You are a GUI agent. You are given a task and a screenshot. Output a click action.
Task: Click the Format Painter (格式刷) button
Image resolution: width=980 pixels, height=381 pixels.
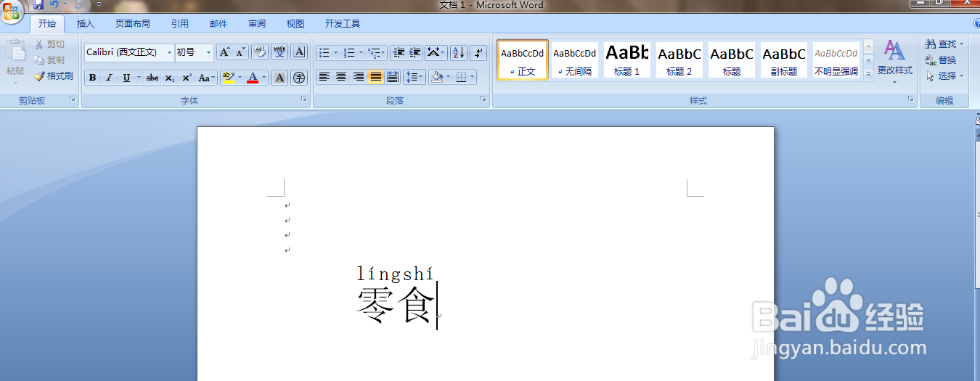tap(54, 75)
